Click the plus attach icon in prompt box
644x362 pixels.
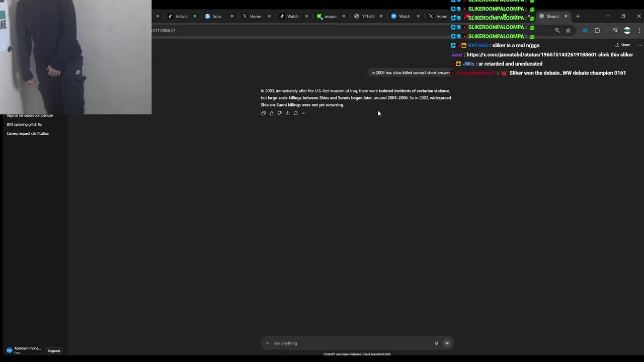coord(268,343)
